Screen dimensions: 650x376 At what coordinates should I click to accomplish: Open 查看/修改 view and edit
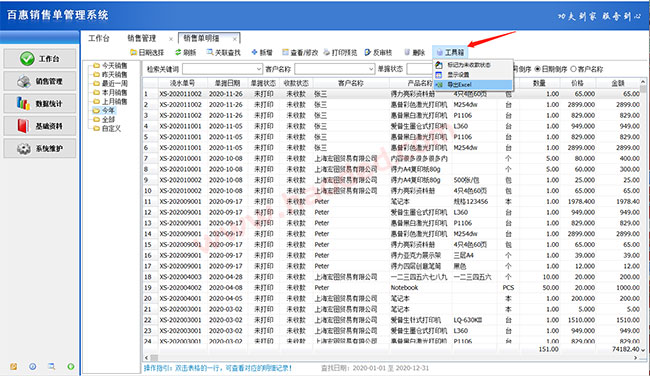[x=300, y=53]
